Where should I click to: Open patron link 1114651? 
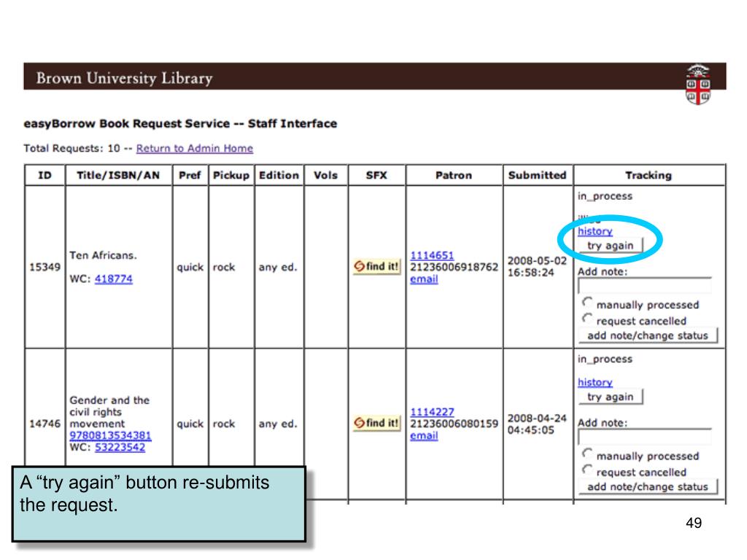[432, 255]
